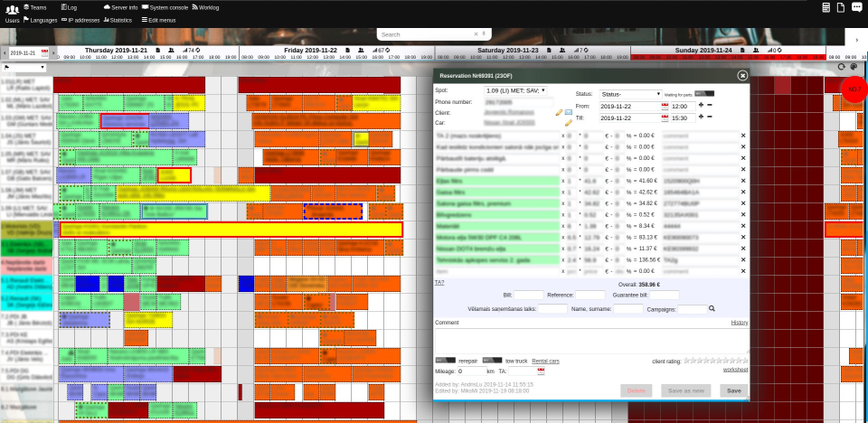This screenshot has height=423, width=868.
Task: Open the calendar for the Till date
Action: tap(665, 117)
